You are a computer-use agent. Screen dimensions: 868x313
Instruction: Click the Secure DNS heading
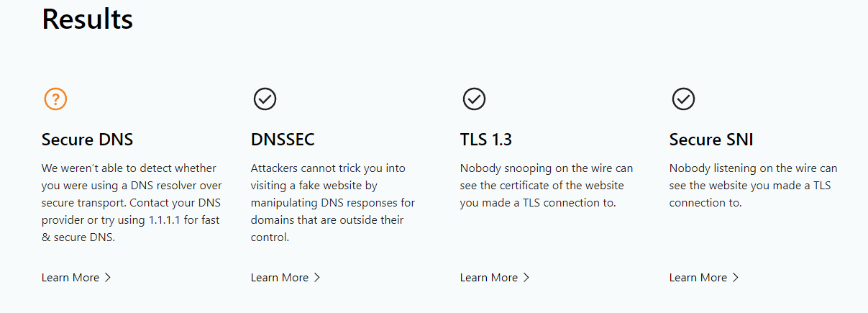click(x=87, y=139)
